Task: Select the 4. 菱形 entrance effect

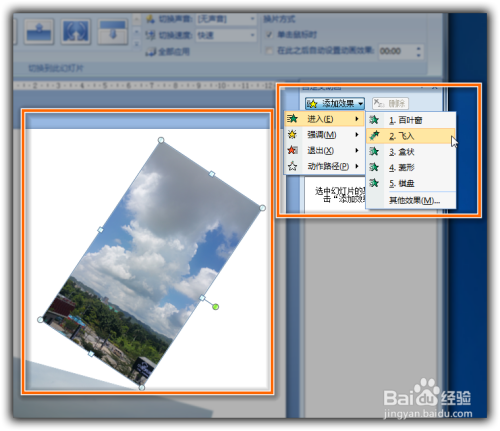Action: 411,167
